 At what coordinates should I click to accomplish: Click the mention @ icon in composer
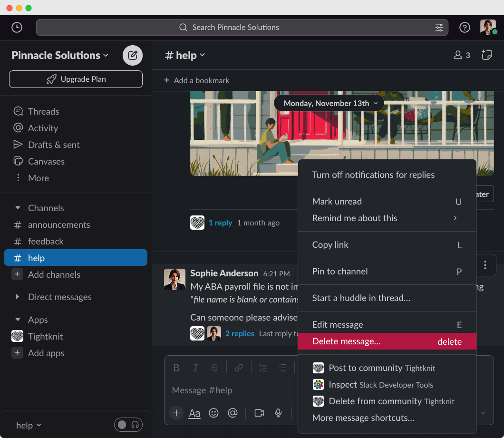coord(233,413)
